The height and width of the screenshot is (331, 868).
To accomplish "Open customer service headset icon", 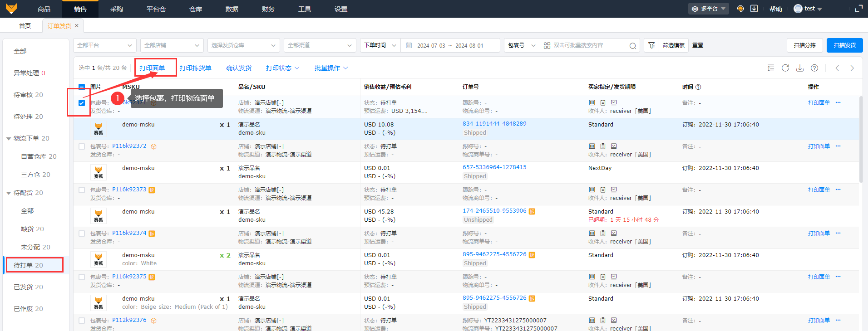I will pyautogui.click(x=740, y=9).
